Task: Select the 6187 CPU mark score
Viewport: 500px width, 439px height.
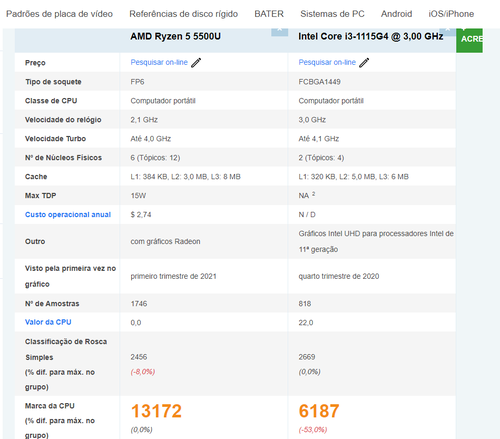Action: [319, 411]
